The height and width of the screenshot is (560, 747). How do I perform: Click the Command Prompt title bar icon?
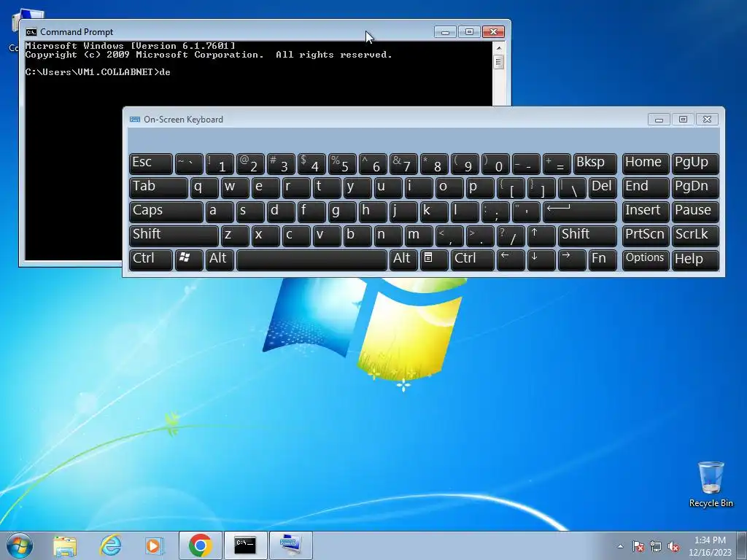point(31,32)
